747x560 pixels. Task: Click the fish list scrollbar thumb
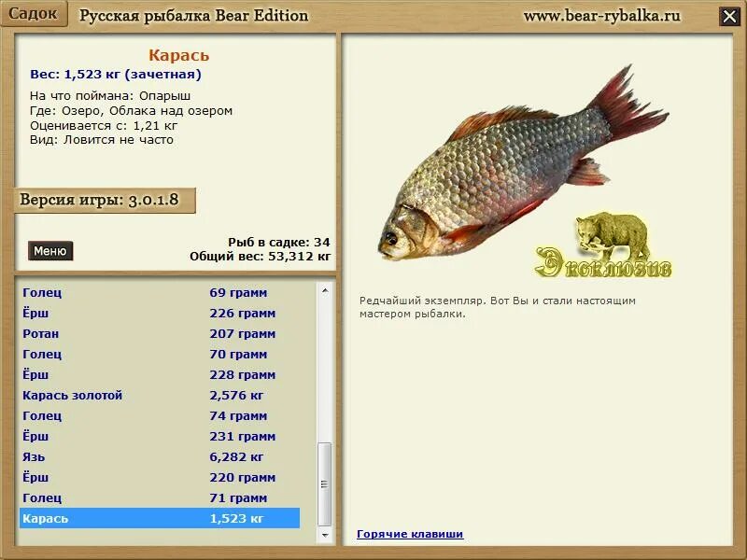point(325,483)
